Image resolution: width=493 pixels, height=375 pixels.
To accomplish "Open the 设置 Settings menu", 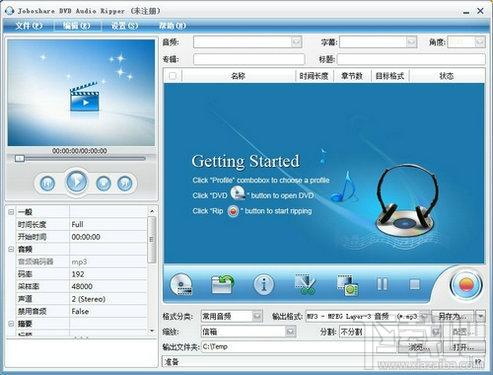I will tap(124, 26).
